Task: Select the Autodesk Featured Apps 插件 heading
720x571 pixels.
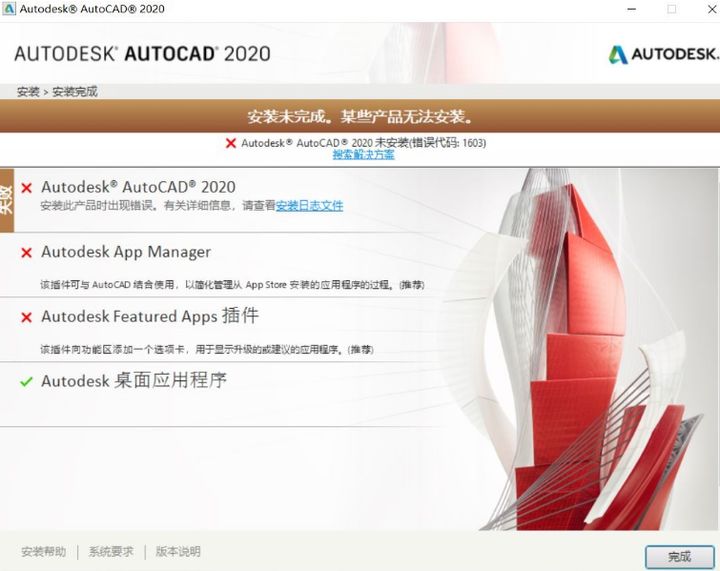Action: (x=150, y=317)
